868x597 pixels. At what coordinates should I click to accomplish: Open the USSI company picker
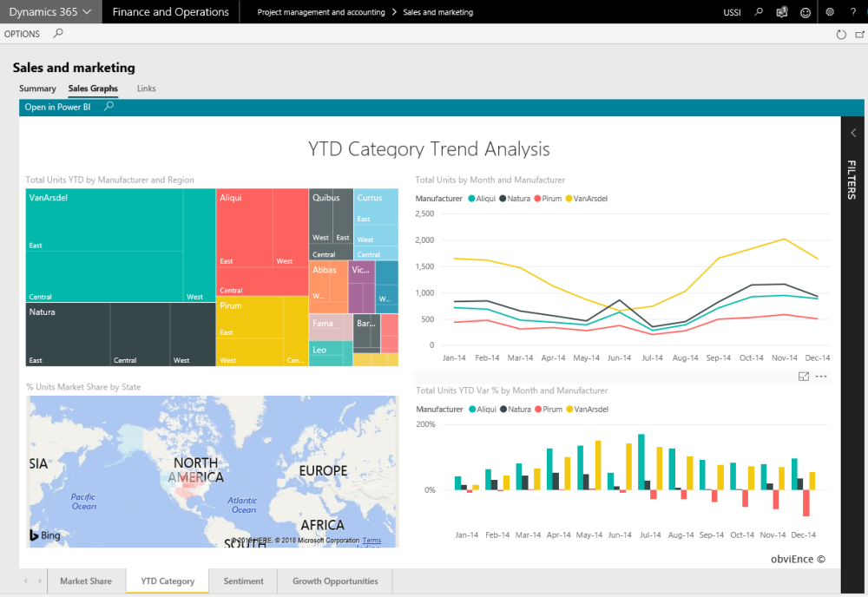(732, 12)
